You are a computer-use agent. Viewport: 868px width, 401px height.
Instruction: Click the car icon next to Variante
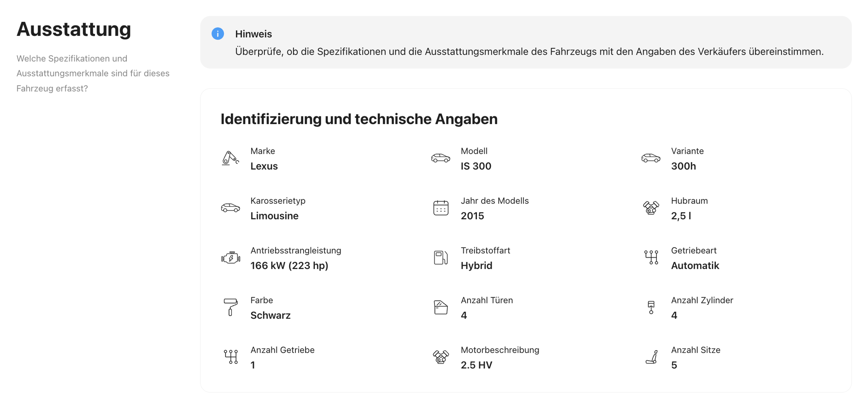[x=651, y=158]
